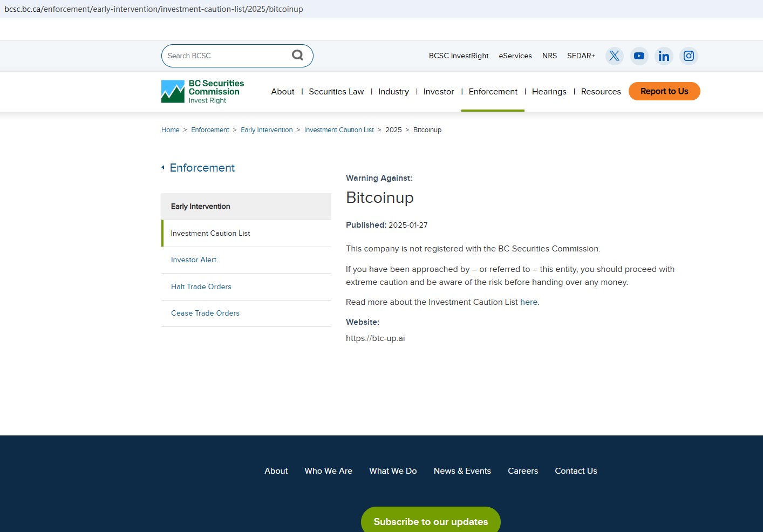Click the 'here' Investment Caution List link

pos(529,302)
